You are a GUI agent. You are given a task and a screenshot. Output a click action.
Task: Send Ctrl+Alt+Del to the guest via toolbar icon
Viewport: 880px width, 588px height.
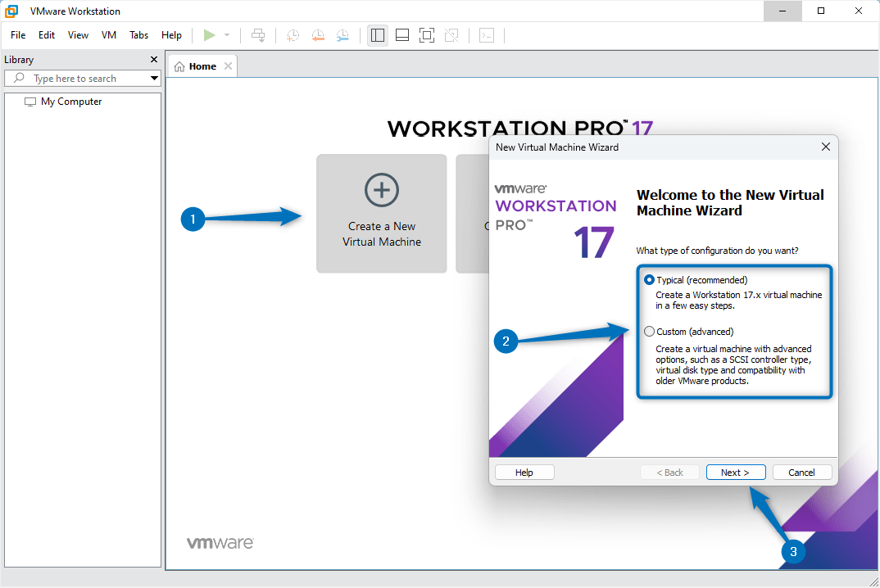[258, 34]
